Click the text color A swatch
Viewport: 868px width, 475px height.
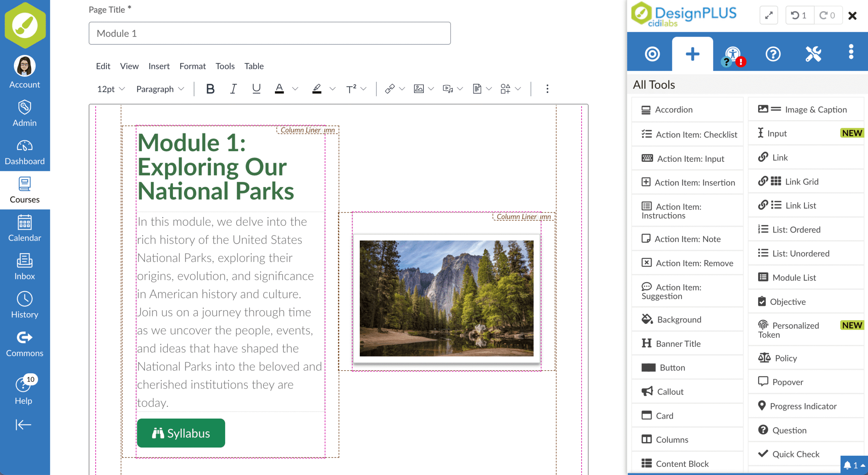(x=279, y=89)
